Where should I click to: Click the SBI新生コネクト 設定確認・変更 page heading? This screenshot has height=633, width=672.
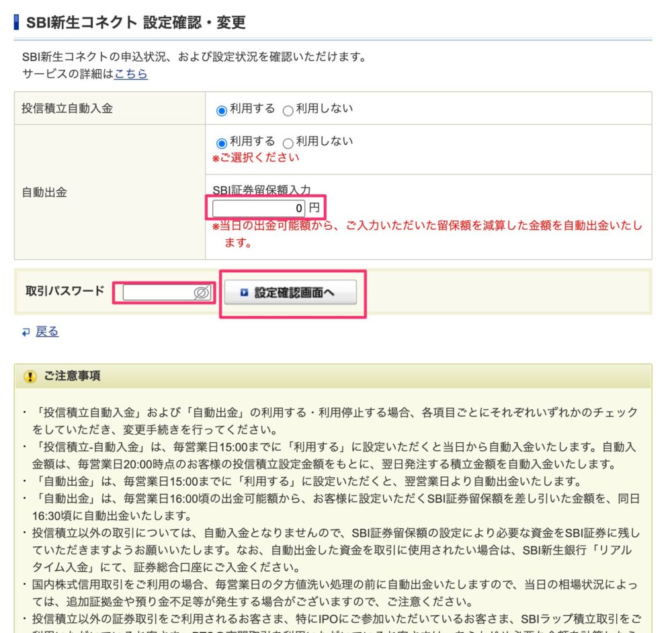pos(136,22)
